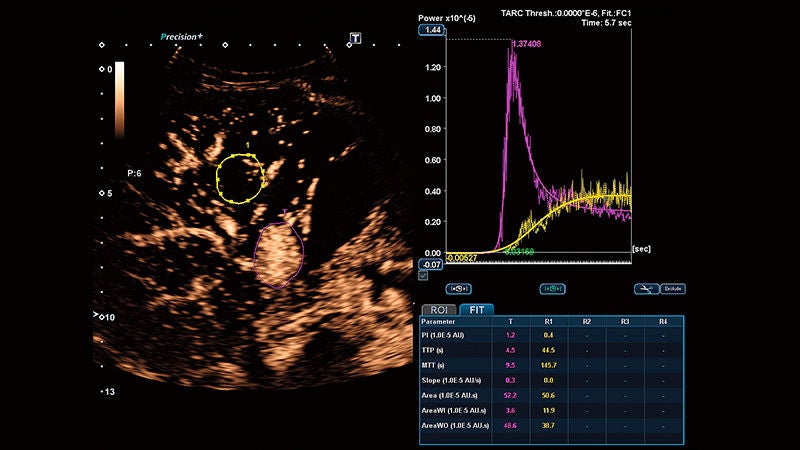Image resolution: width=800 pixels, height=450 pixels.
Task: Click the grayscale color bar beside depth 0
Action: click(119, 101)
